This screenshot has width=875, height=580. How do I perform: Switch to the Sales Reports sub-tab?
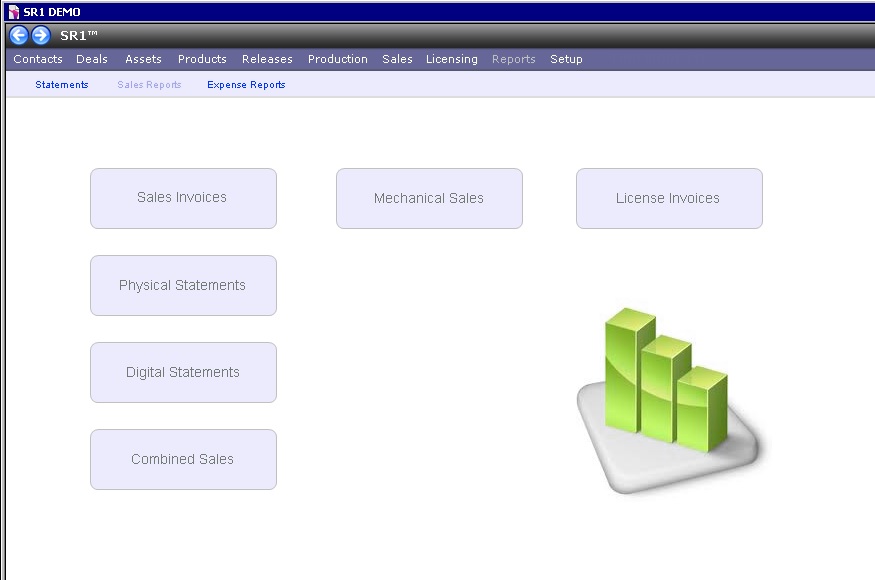coord(149,84)
